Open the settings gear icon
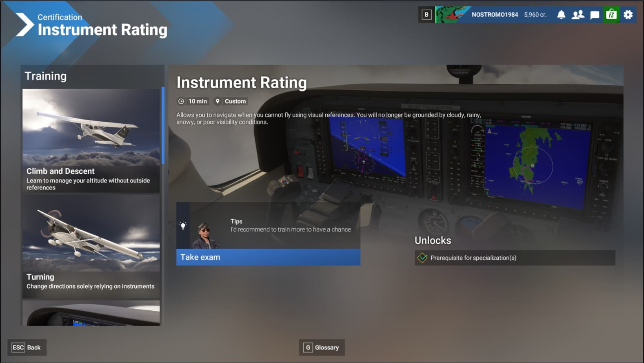 628,15
